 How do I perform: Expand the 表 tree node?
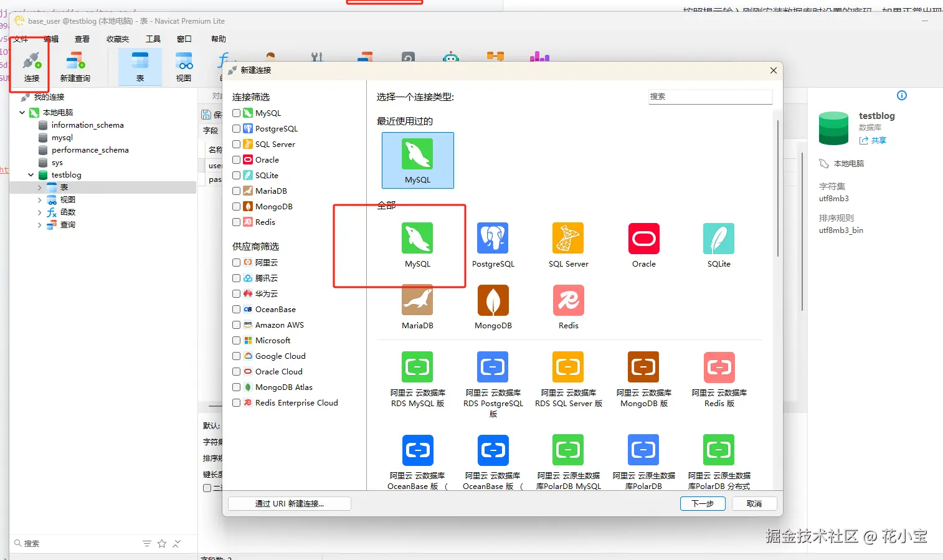tap(40, 187)
